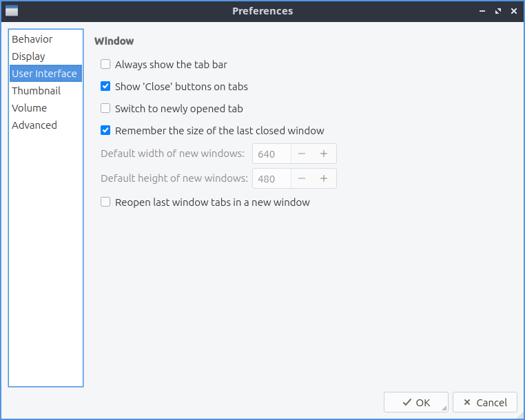This screenshot has width=525, height=420.
Task: Close the Preferences dialog with X
Action: click(x=513, y=11)
